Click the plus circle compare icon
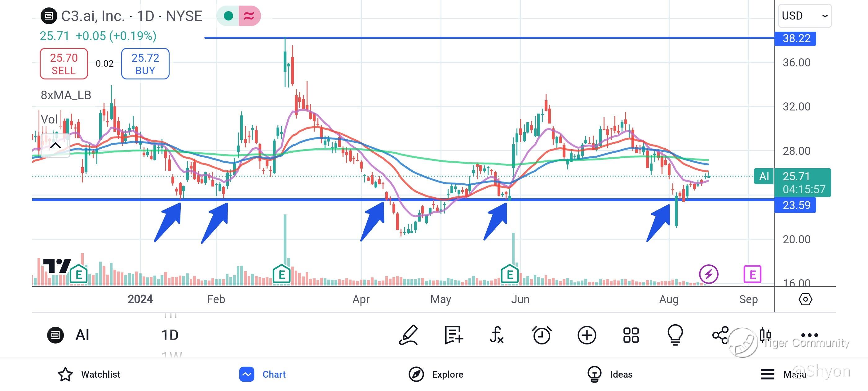 pos(587,335)
